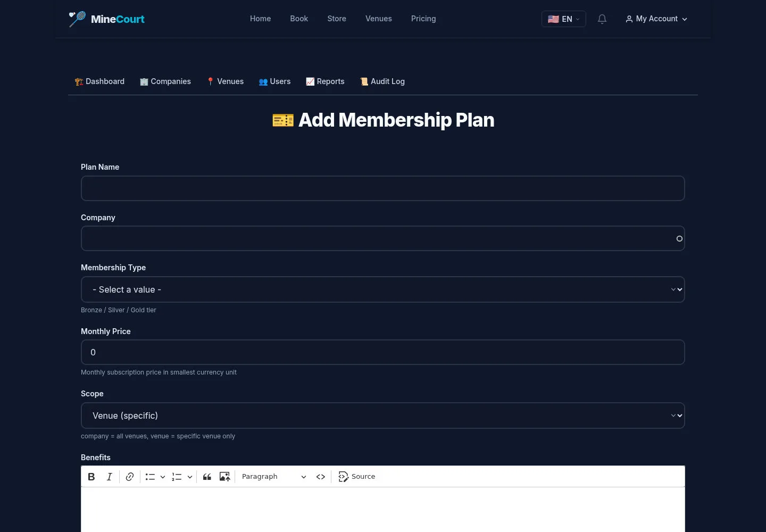Go to the Dashboard tab
This screenshot has width=766, height=532.
click(99, 81)
